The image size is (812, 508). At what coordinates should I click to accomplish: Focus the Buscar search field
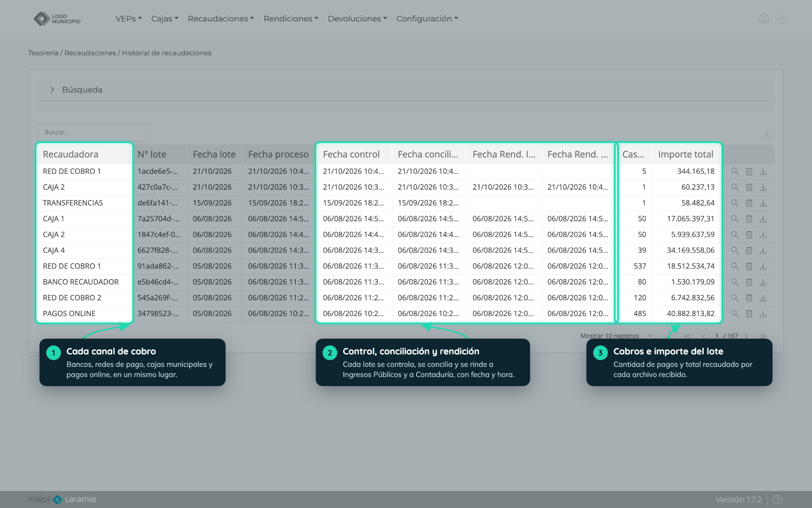tap(94, 132)
